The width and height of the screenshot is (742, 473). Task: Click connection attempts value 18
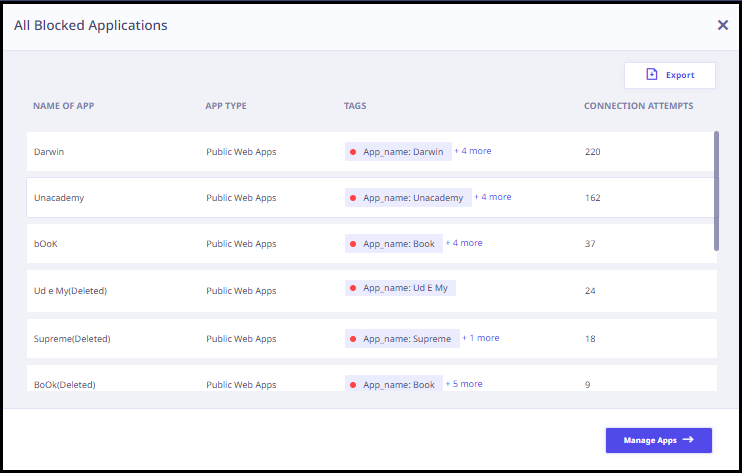point(590,339)
